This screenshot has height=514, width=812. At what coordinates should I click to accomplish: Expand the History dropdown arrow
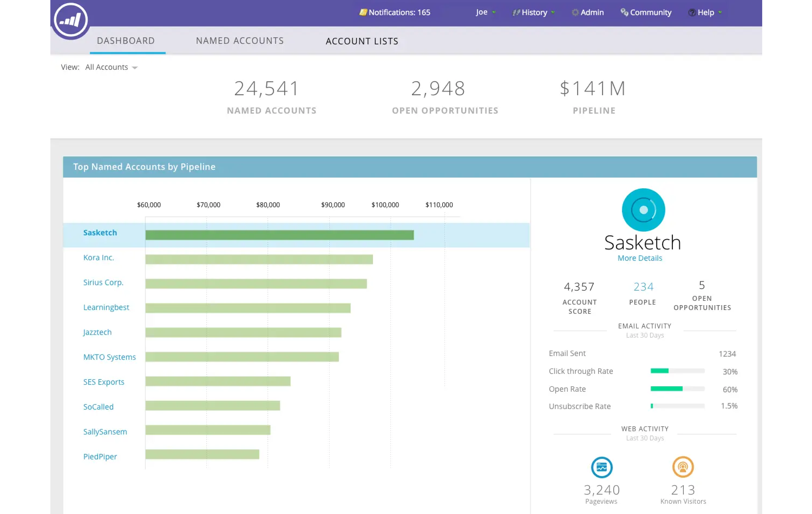pos(553,12)
